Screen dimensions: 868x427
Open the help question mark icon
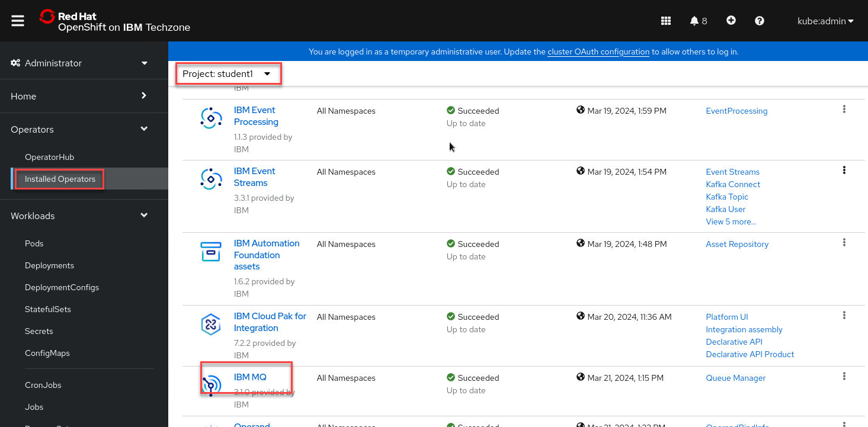pos(760,21)
